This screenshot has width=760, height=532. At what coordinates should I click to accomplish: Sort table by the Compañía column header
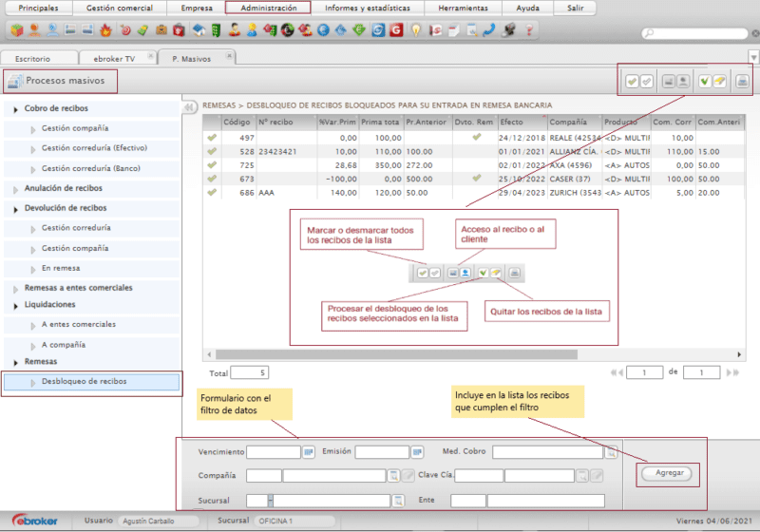pos(575,123)
